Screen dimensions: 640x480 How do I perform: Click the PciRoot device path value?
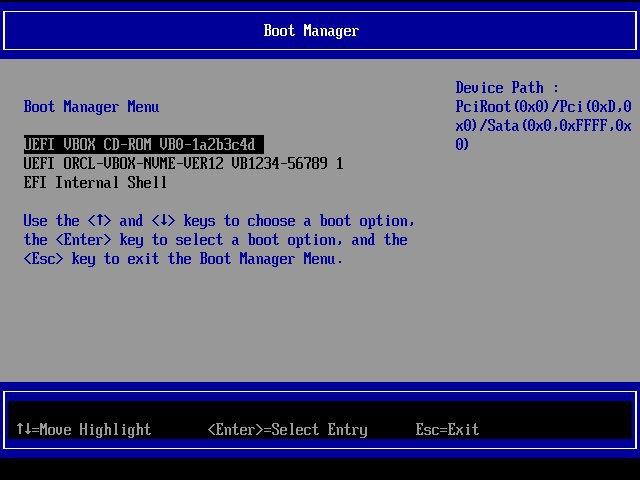[x=543, y=125]
